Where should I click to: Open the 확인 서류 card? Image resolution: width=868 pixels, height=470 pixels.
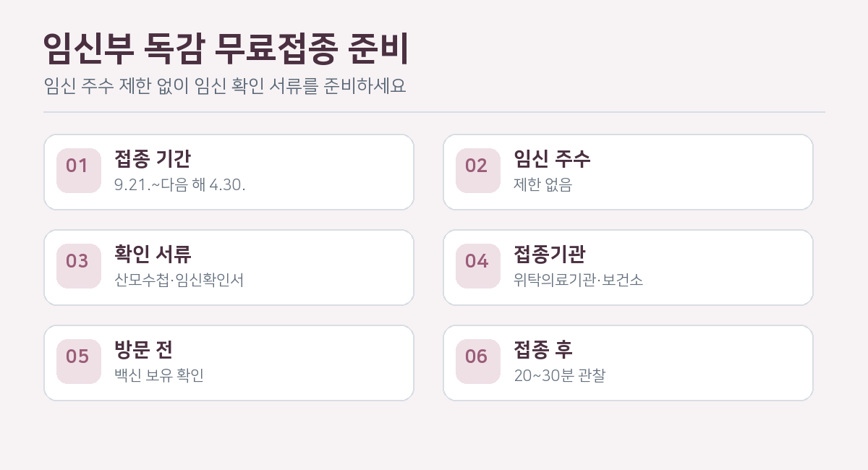[x=229, y=268]
